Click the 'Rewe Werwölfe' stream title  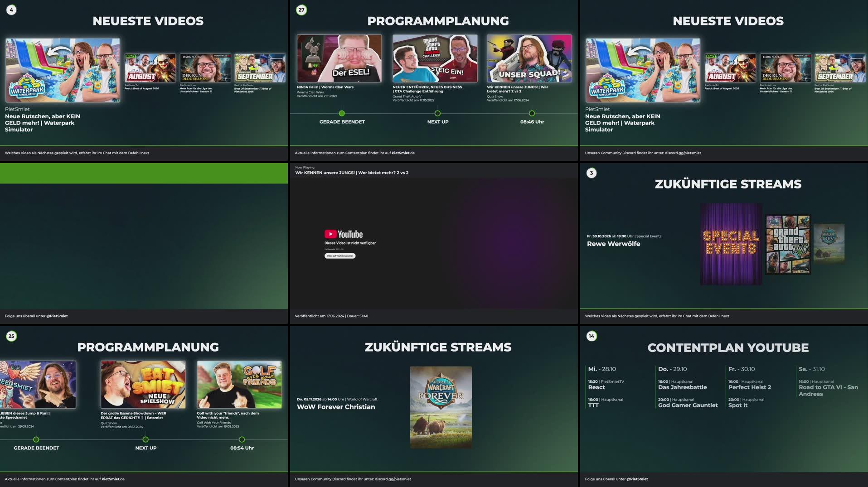(x=613, y=244)
